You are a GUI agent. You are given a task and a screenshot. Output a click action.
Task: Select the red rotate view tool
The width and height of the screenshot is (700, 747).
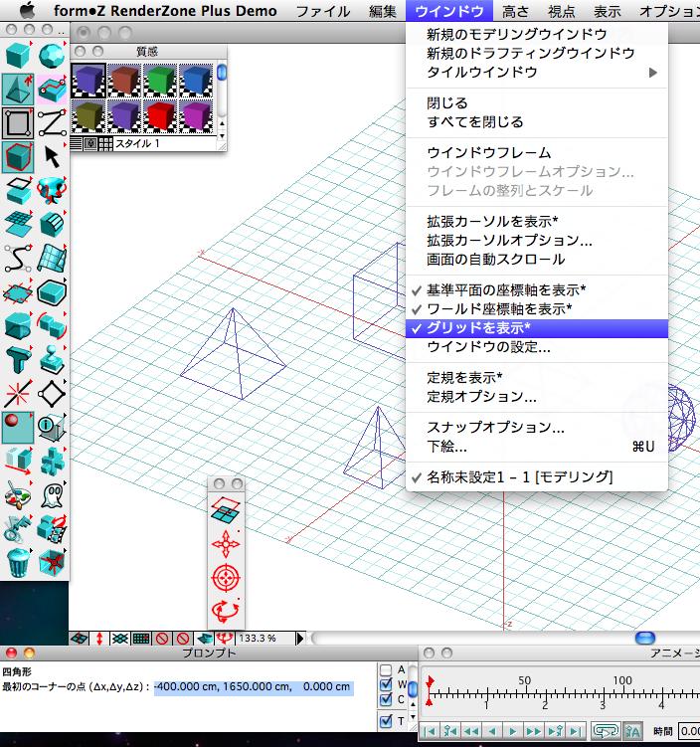click(x=226, y=611)
